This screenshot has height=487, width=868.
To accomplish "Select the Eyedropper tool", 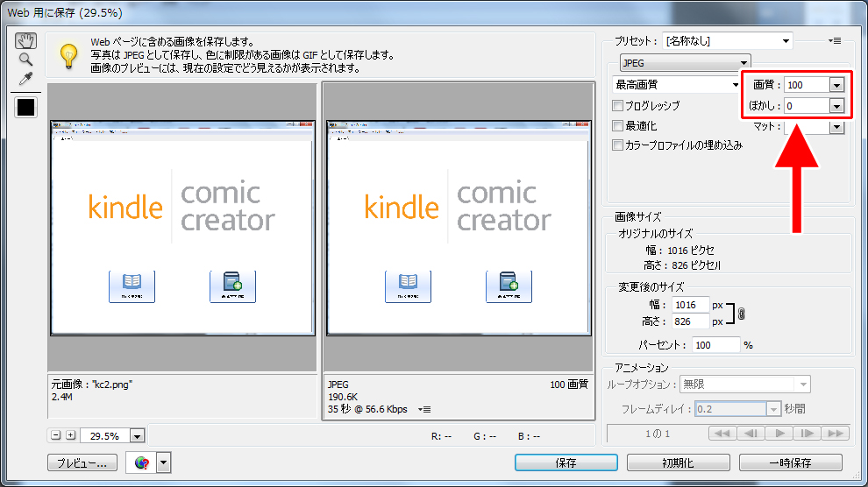I will 25,79.
